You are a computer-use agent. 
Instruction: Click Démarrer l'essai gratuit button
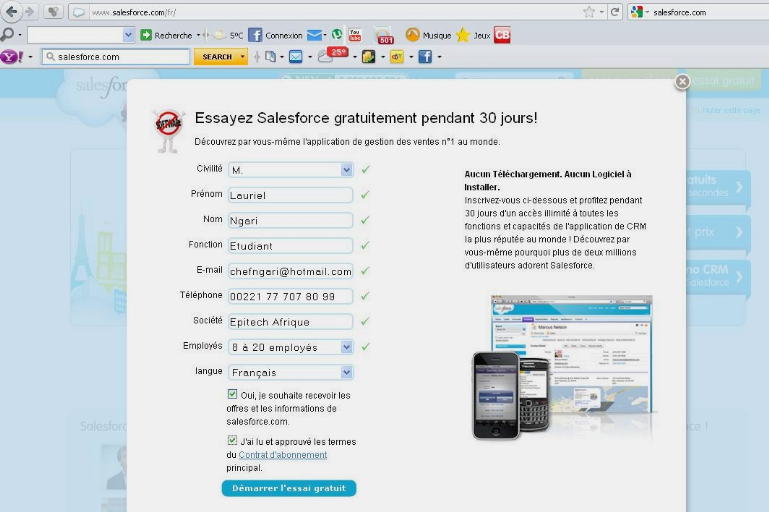click(x=289, y=488)
